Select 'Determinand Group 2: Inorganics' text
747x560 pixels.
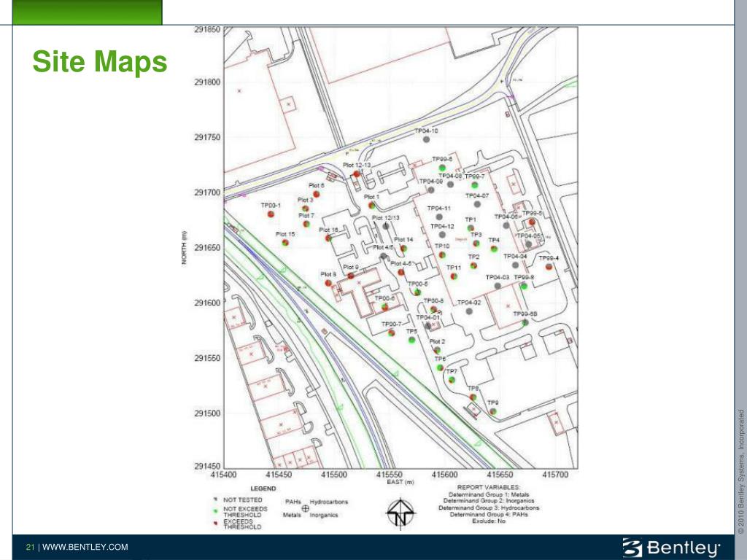tap(488, 500)
